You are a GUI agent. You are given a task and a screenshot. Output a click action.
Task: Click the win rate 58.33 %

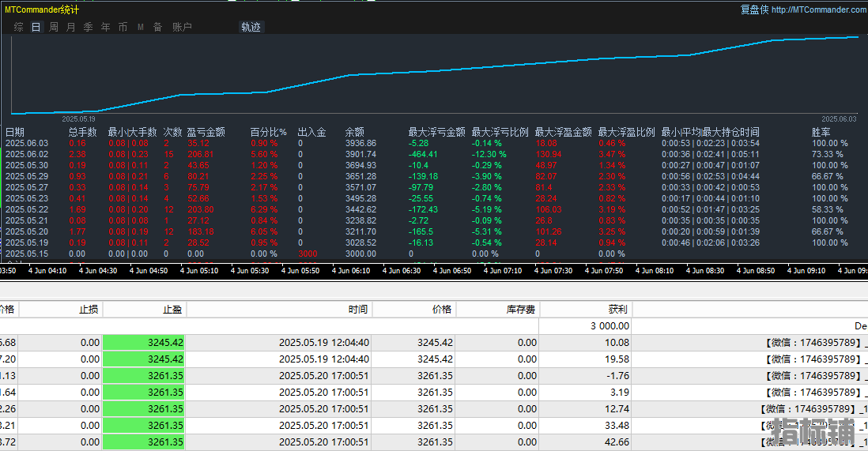[828, 210]
